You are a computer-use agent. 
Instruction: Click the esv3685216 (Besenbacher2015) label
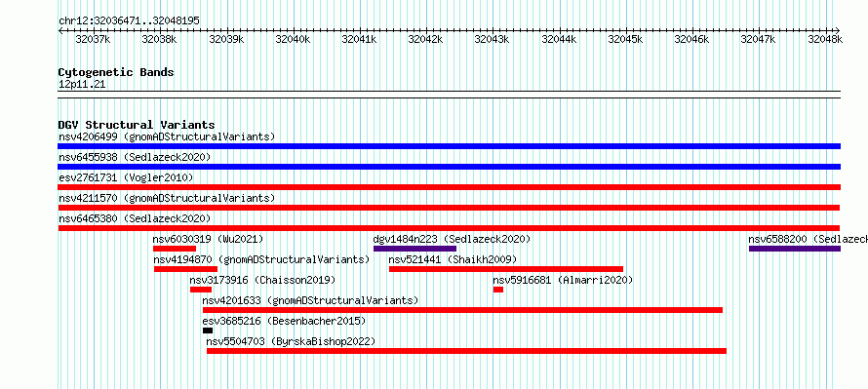pyautogui.click(x=284, y=321)
